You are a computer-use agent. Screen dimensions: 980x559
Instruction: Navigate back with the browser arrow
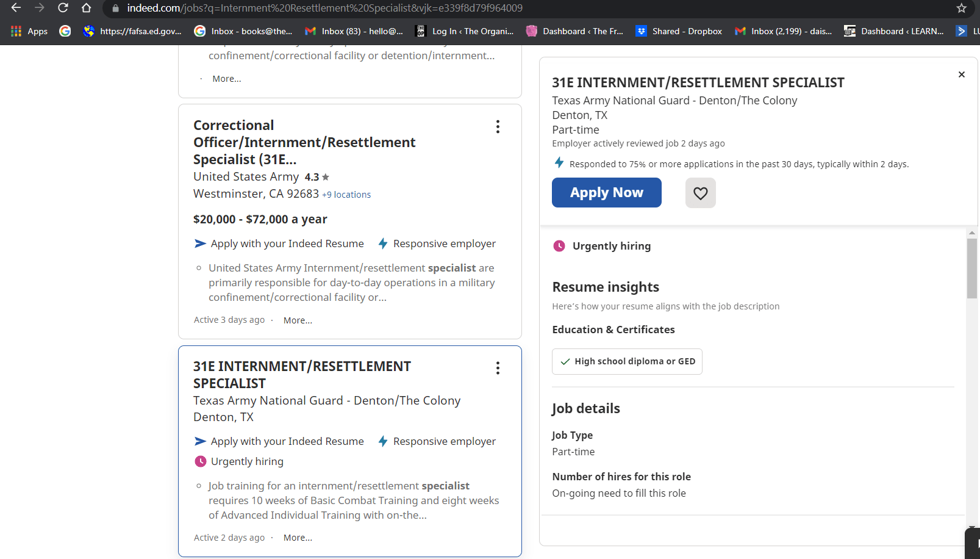pos(16,8)
